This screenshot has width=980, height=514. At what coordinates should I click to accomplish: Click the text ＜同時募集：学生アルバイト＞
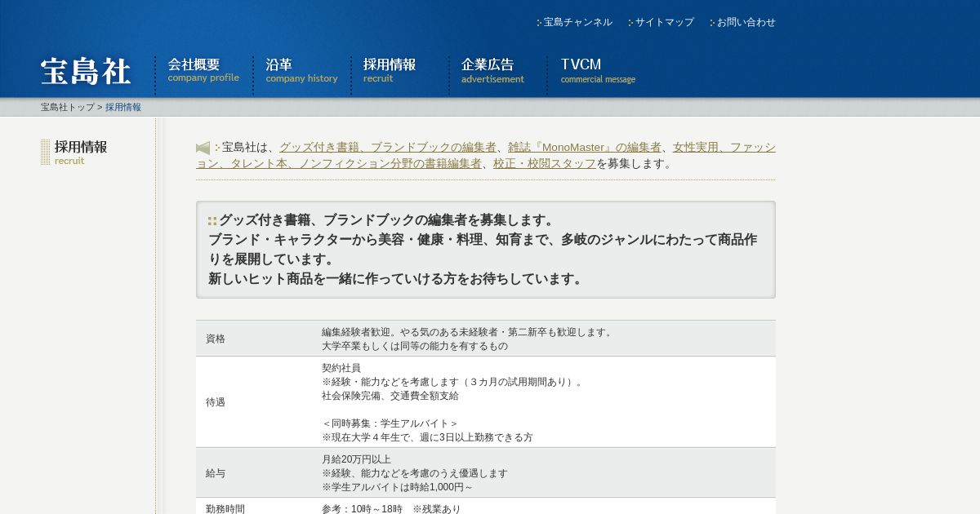tap(390, 423)
